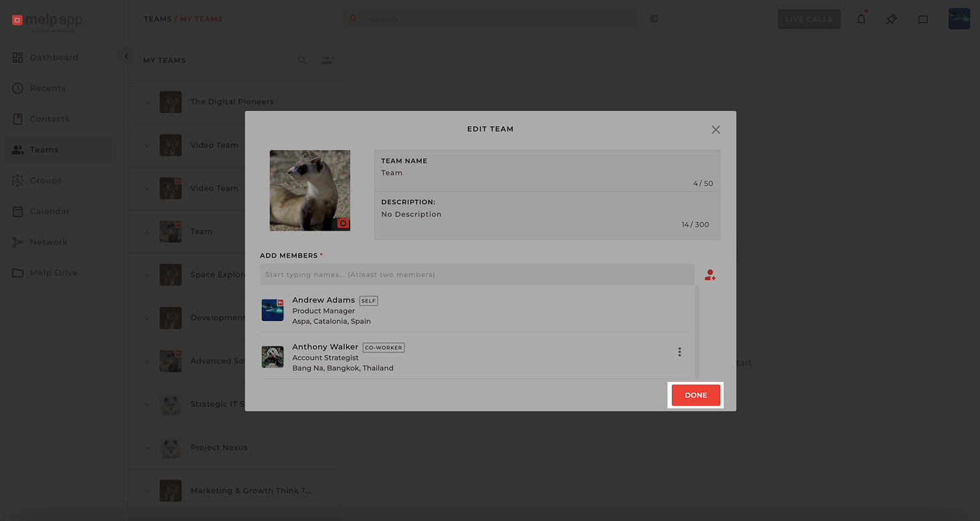The width and height of the screenshot is (980, 521).
Task: Open Melp Drive in sidebar
Action: point(53,273)
